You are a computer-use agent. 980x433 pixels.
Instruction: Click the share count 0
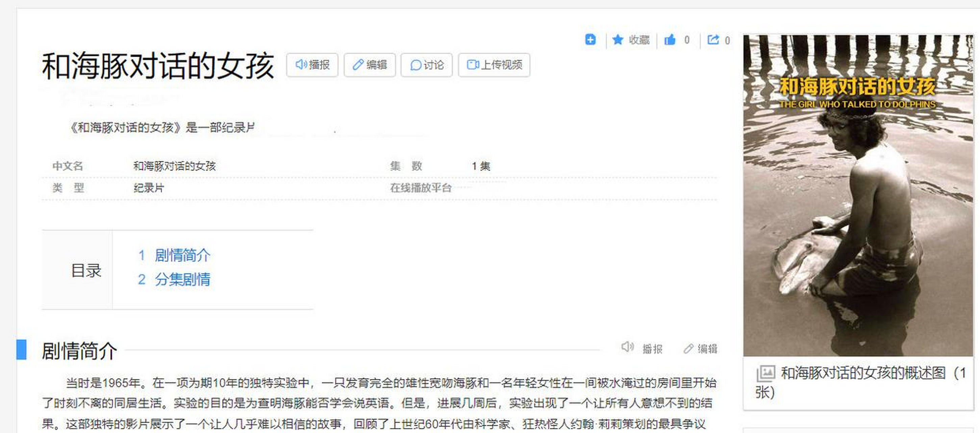(x=727, y=40)
